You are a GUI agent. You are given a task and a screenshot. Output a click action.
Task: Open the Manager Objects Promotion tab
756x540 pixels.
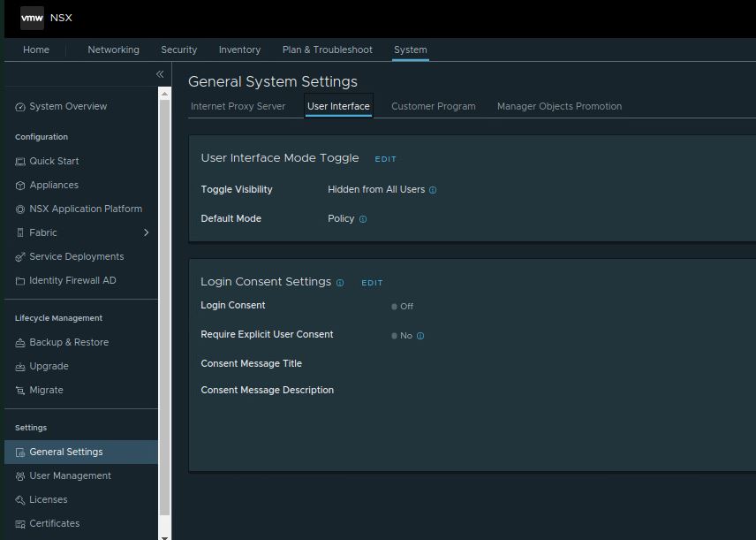tap(559, 106)
